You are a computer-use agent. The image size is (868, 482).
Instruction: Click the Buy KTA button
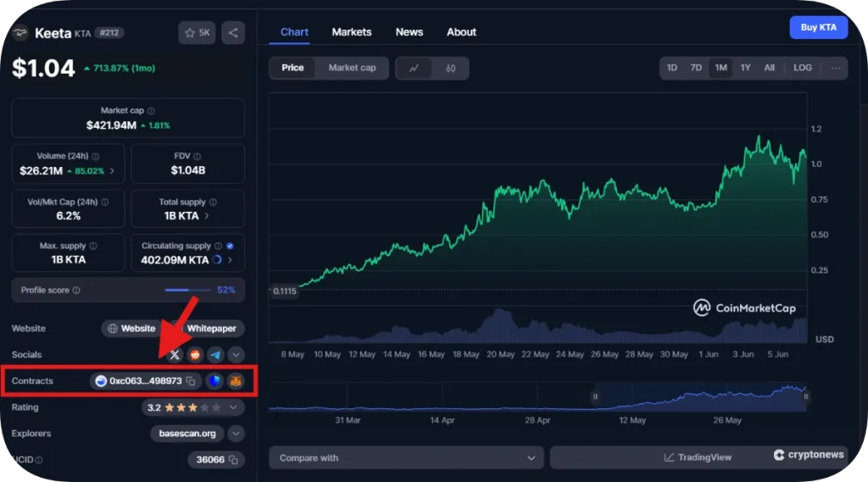pos(818,27)
